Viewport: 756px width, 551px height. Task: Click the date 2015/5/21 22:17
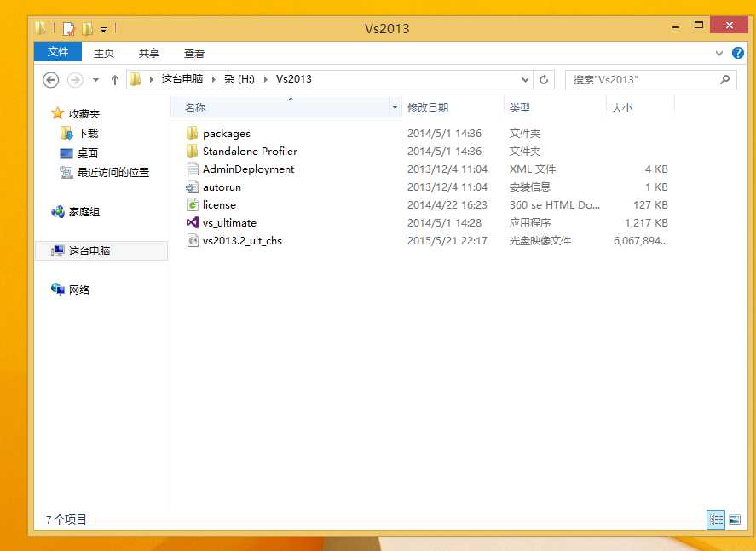pos(447,240)
